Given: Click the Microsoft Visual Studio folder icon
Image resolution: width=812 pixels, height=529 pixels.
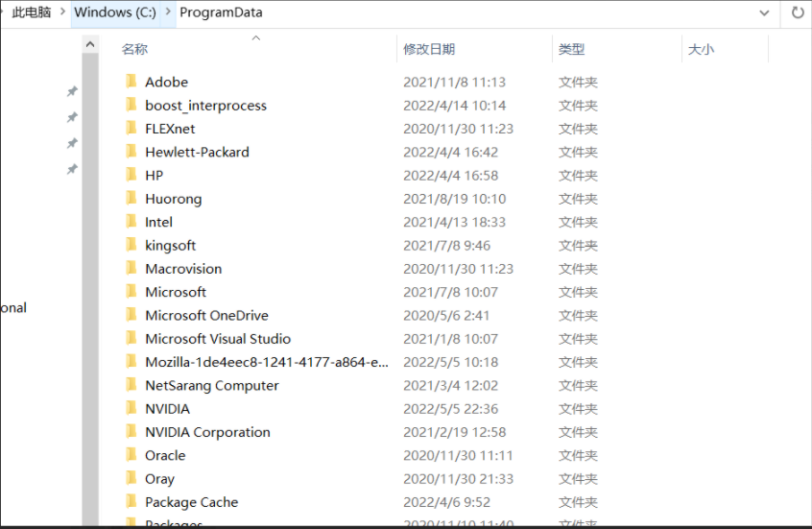Looking at the screenshot, I should pyautogui.click(x=131, y=338).
